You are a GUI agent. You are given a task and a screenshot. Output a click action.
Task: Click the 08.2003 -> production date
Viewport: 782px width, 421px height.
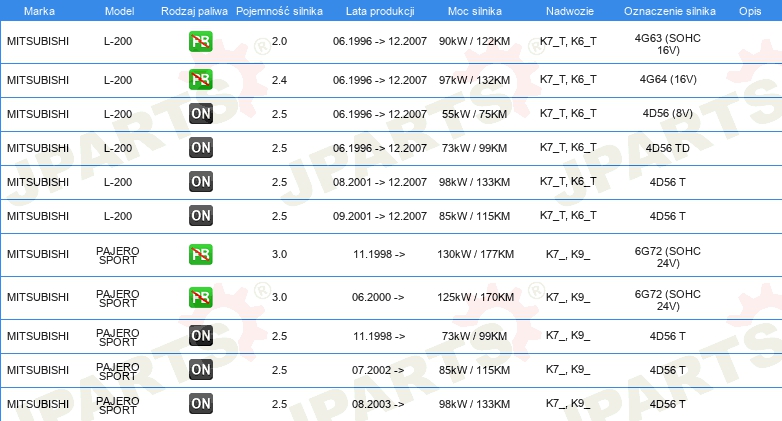click(378, 404)
